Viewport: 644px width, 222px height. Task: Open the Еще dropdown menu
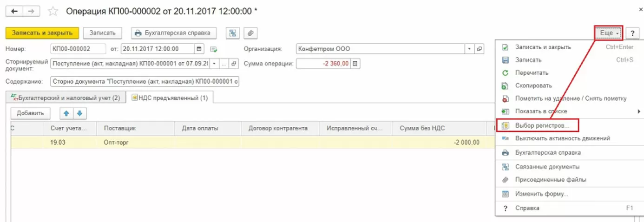(x=608, y=33)
